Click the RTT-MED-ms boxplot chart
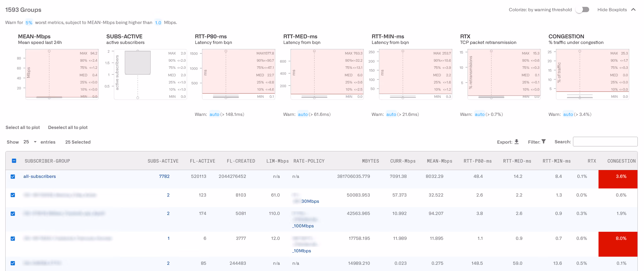Viewport: 644px width, 271px height. (327, 74)
